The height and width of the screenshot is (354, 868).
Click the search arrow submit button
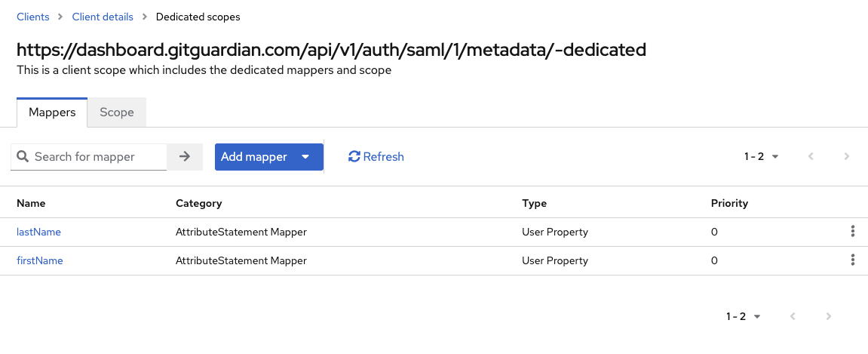(185, 157)
